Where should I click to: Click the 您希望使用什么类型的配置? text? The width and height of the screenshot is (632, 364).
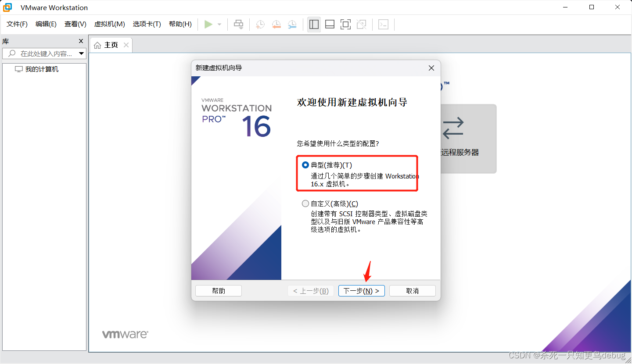click(x=338, y=143)
